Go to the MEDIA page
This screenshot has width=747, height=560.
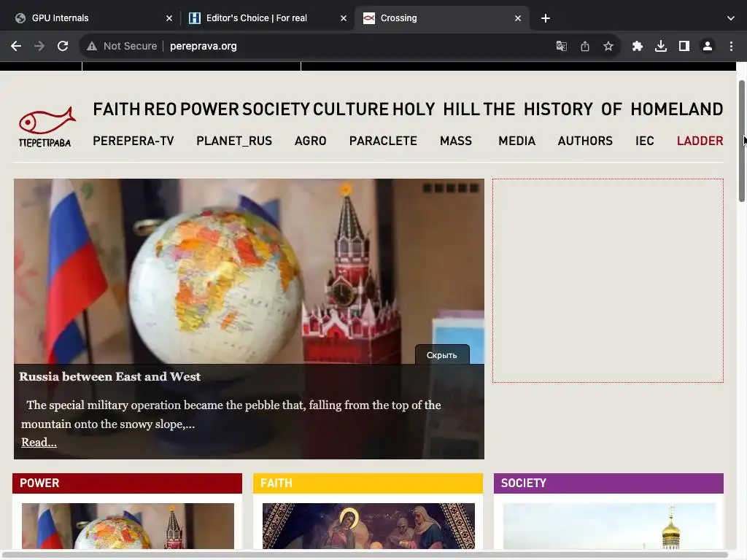pos(517,141)
